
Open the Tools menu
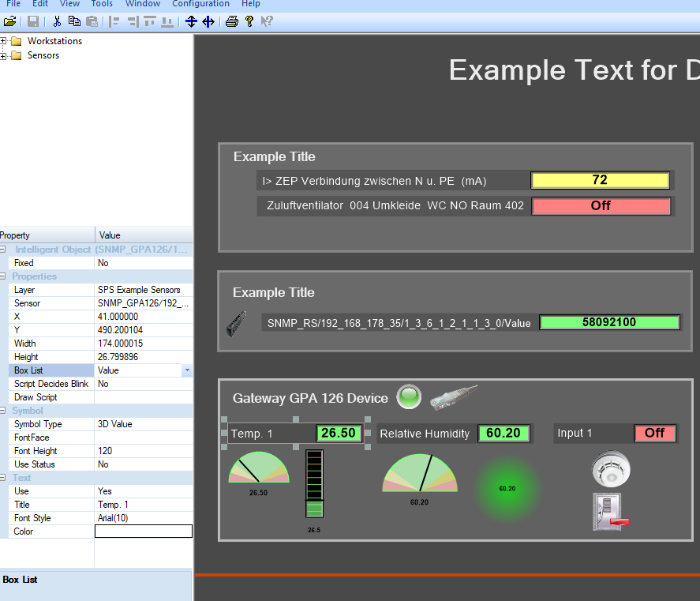tap(102, 4)
